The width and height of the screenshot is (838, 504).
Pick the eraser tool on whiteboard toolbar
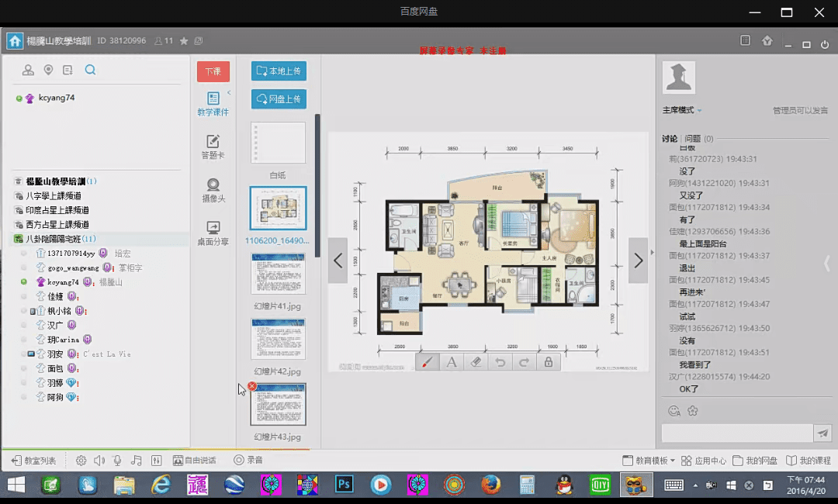pyautogui.click(x=476, y=362)
